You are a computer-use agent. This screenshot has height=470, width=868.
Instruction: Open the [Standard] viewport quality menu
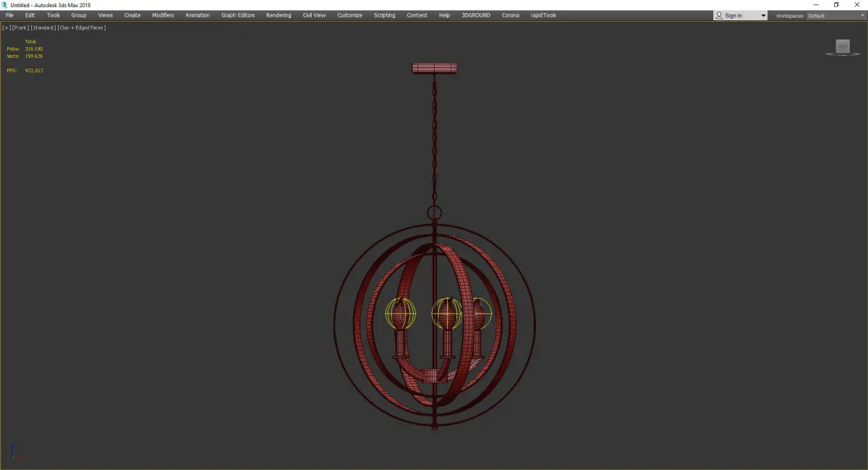click(43, 27)
